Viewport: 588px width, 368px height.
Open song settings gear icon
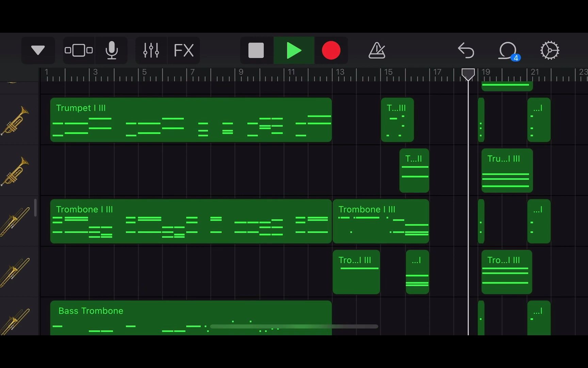[x=550, y=50]
